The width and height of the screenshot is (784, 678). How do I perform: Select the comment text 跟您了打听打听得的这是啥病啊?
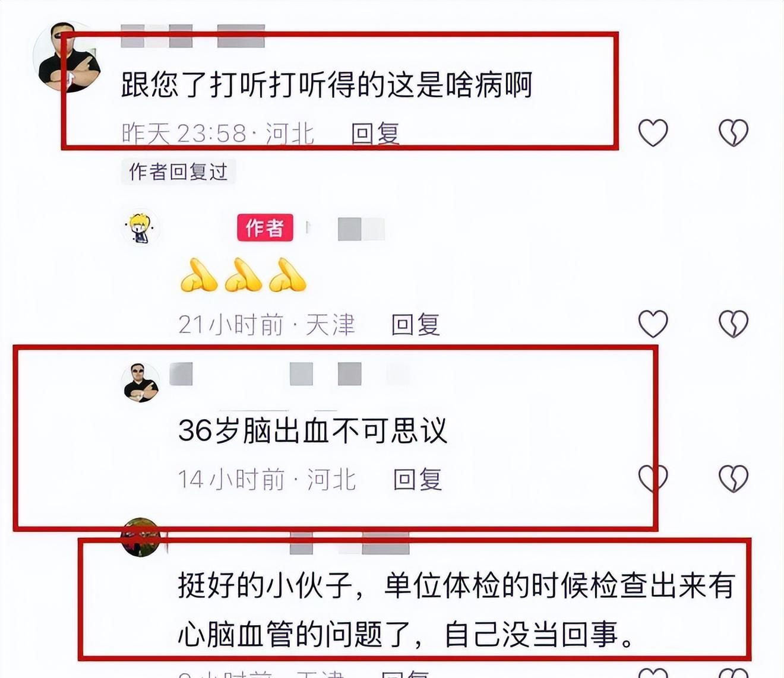(x=327, y=84)
